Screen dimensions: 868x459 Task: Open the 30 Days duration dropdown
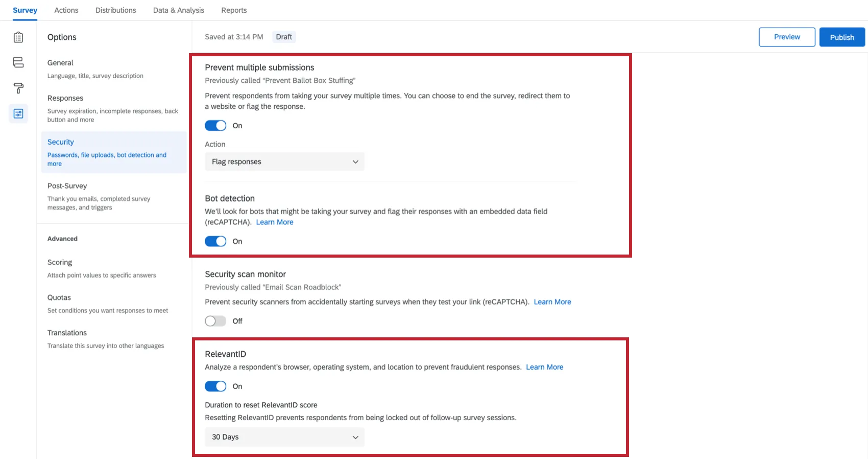point(284,437)
